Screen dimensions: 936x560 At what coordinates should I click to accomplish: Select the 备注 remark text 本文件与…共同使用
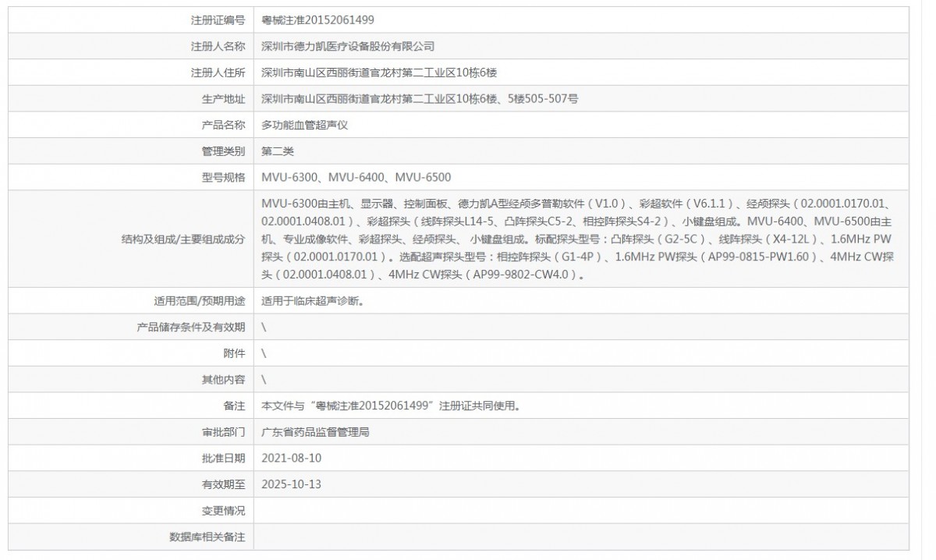(391, 406)
